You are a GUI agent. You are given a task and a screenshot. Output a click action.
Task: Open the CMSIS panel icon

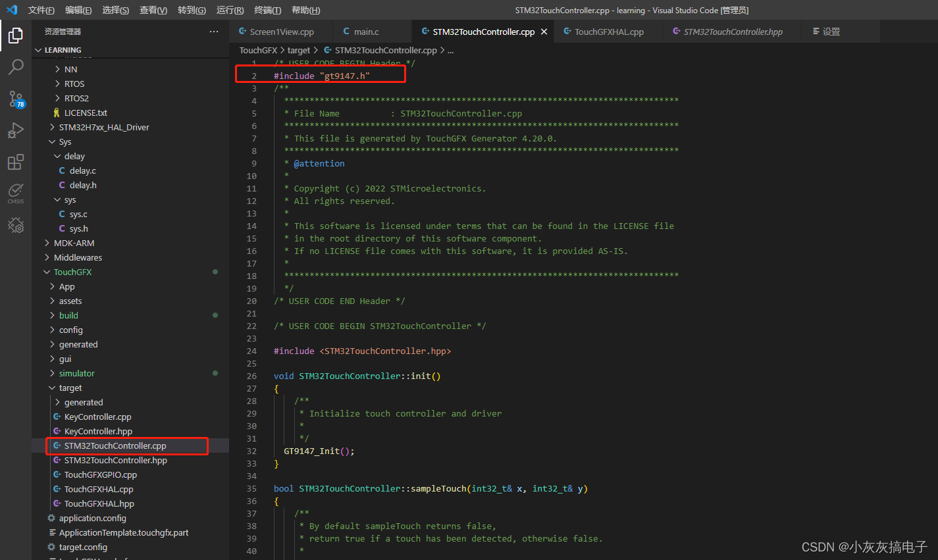point(16,193)
